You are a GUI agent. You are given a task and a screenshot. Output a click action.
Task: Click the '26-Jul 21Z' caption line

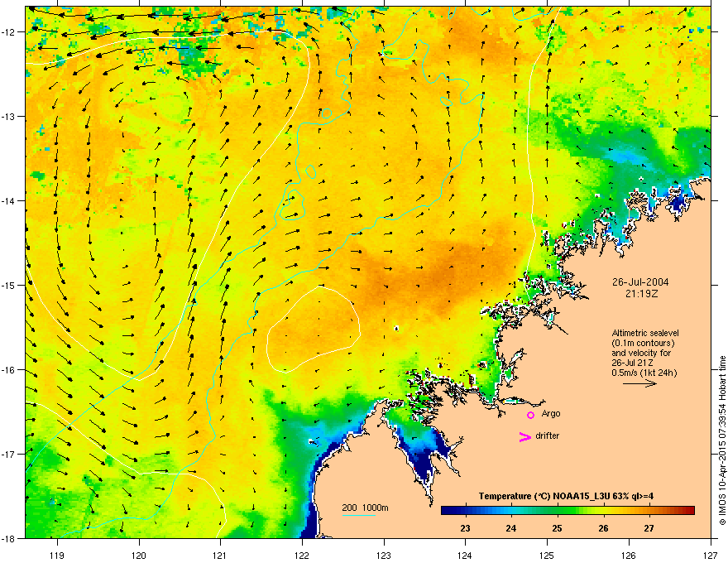[x=634, y=363]
